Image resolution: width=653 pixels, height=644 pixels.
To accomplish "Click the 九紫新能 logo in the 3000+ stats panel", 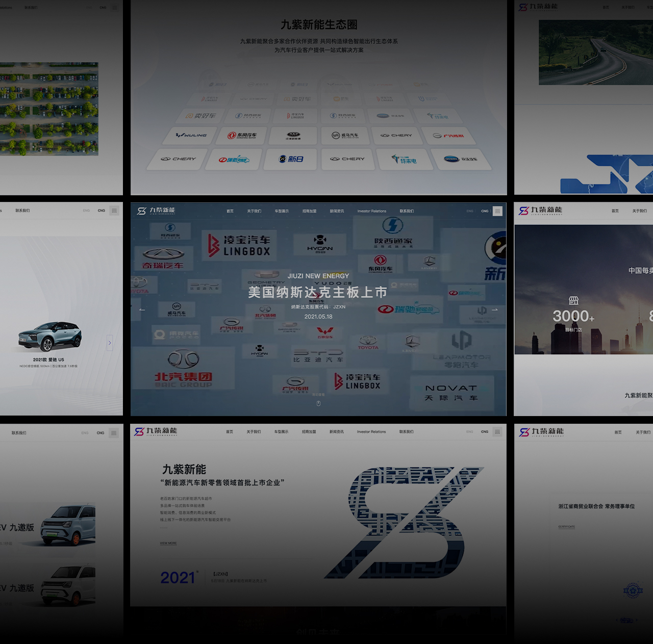I will [x=541, y=211].
